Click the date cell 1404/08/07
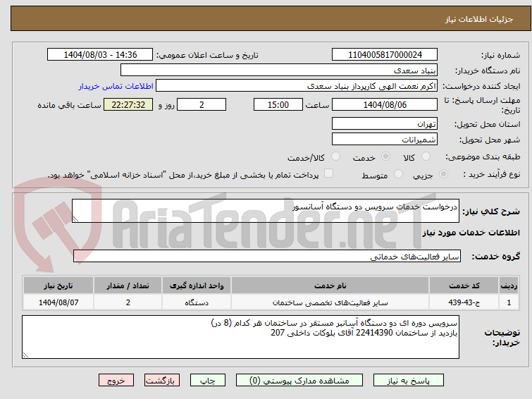Screen dimensions: 532x399 (58, 302)
